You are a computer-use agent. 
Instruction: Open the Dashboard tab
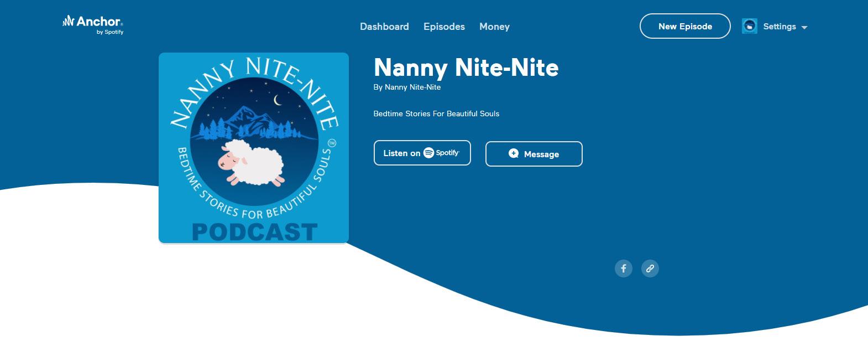(384, 27)
